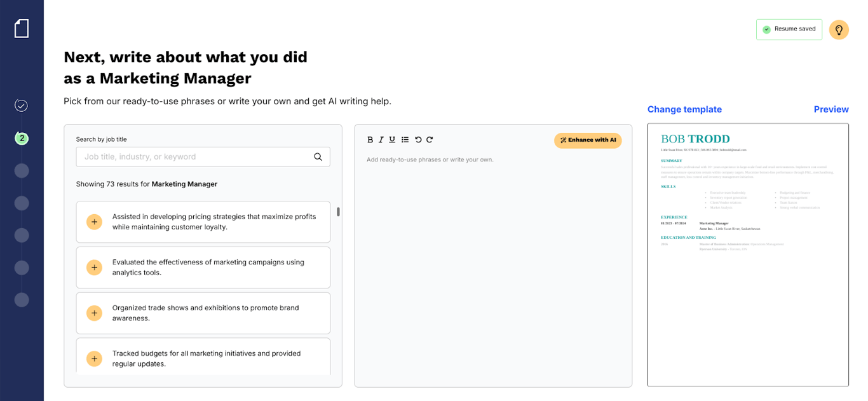The width and height of the screenshot is (868, 401).
Task: Go to completed first step checkmark
Action: pos(22,105)
